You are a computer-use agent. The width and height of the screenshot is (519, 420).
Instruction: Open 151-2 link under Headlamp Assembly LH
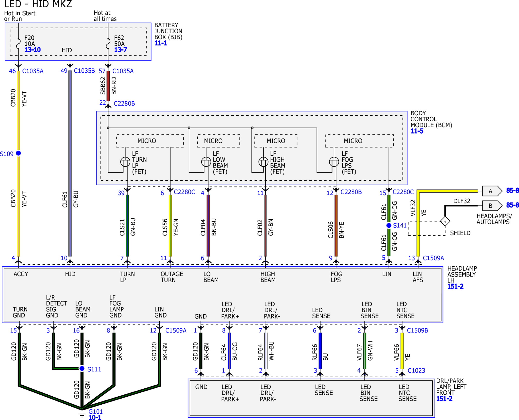(455, 286)
